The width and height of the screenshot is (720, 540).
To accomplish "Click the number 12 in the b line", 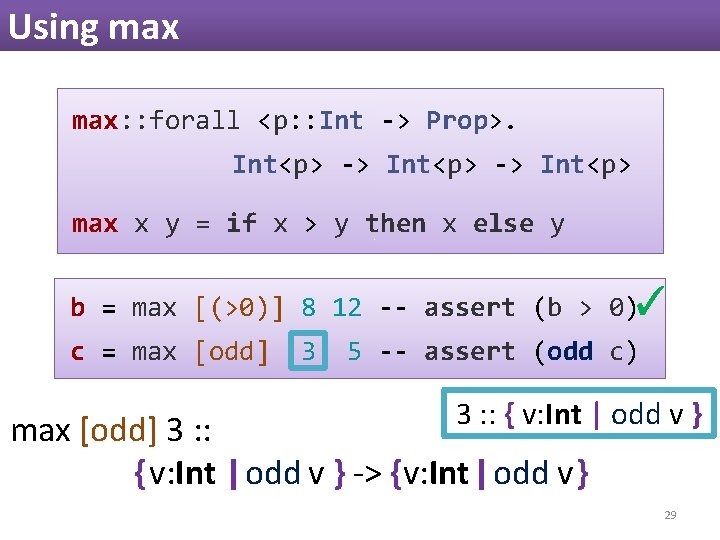I will (347, 308).
